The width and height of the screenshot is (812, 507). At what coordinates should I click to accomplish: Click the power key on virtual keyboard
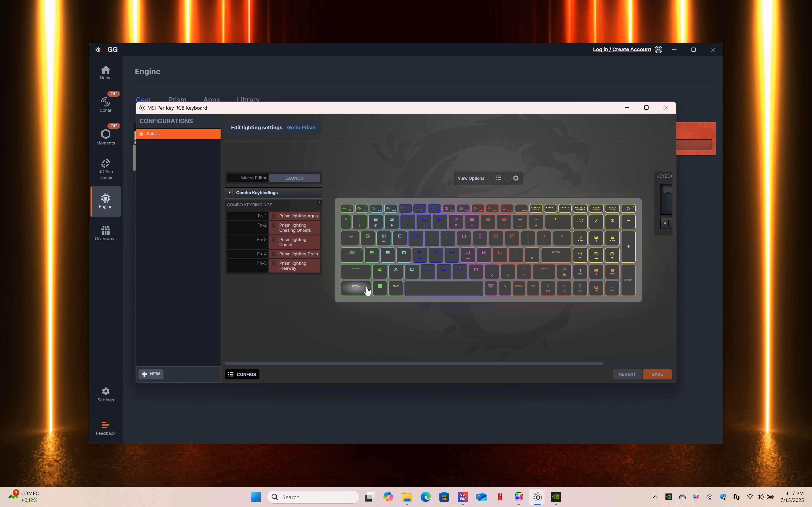pos(628,208)
